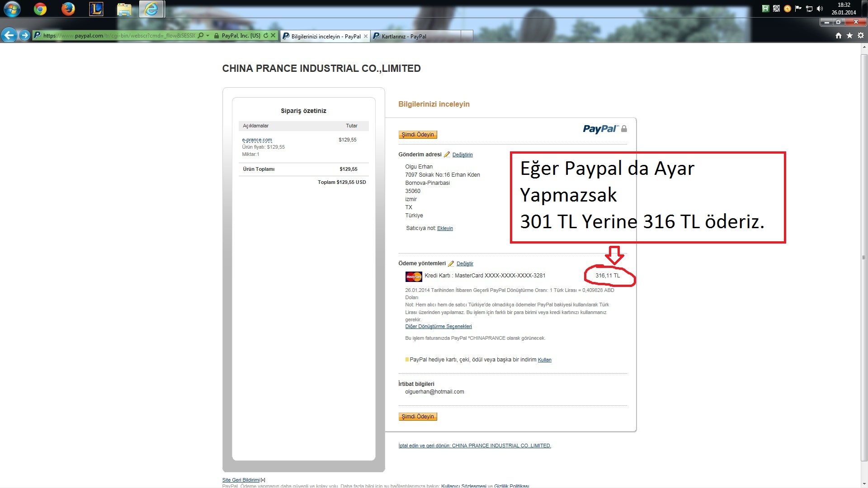Open Diğer Dönüştürme Seçenekleri conversion options

(438, 326)
